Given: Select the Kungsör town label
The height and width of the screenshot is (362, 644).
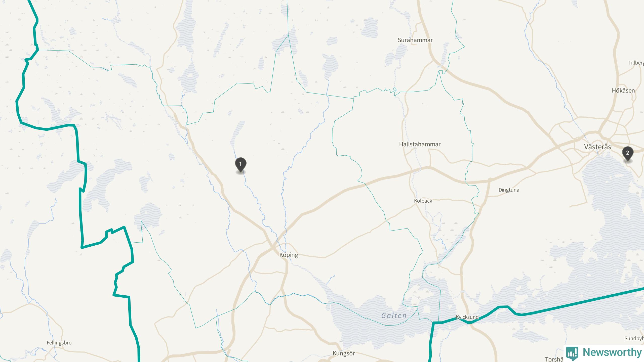Looking at the screenshot, I should point(344,353).
